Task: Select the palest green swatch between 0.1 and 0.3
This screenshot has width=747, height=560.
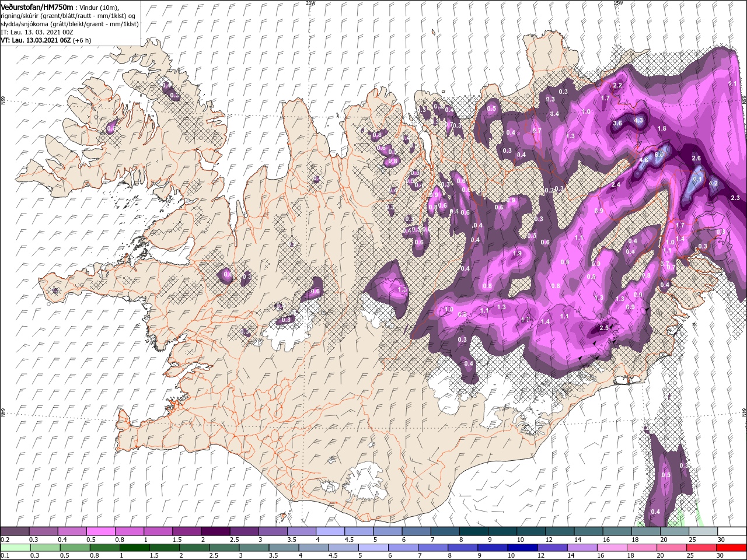Action: pos(15,548)
